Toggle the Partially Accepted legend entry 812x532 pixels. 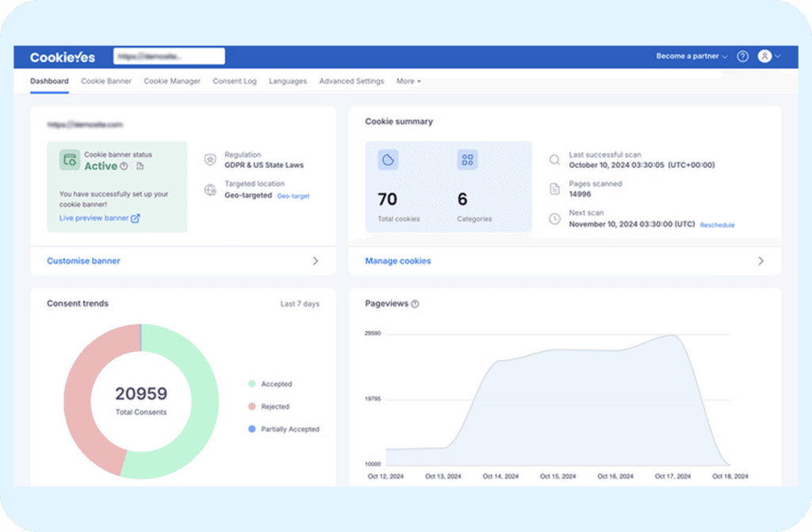[284, 430]
